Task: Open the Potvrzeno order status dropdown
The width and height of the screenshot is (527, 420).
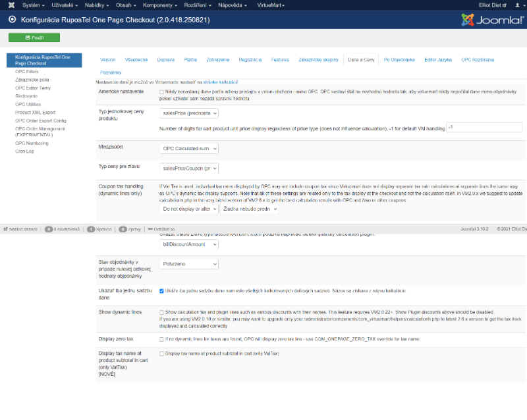Action: [189, 264]
